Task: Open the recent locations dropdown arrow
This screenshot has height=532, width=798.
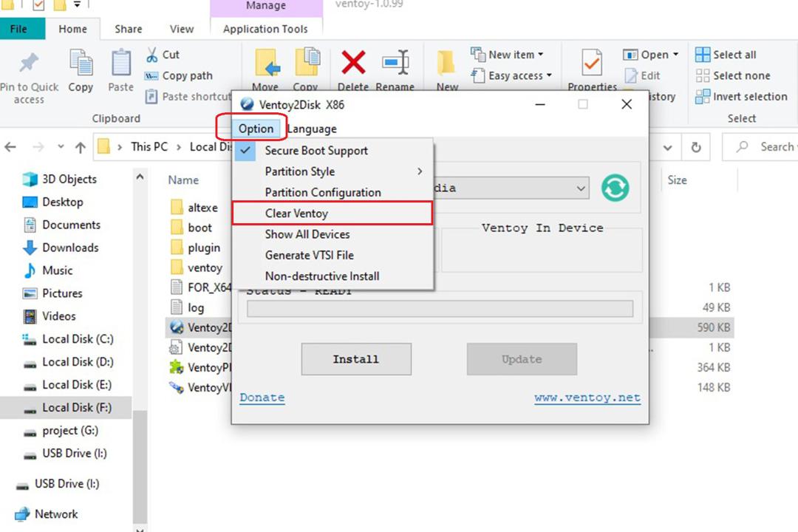Action: [61, 147]
